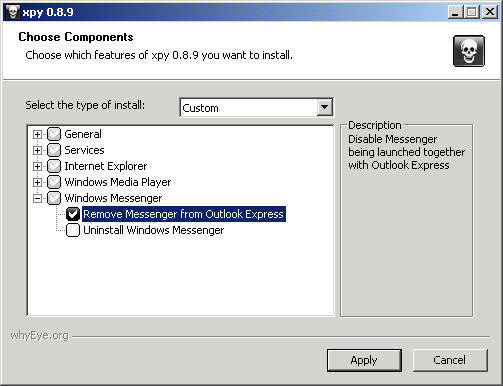The image size is (503, 386).
Task: Minimize the xpy window
Action: click(455, 12)
